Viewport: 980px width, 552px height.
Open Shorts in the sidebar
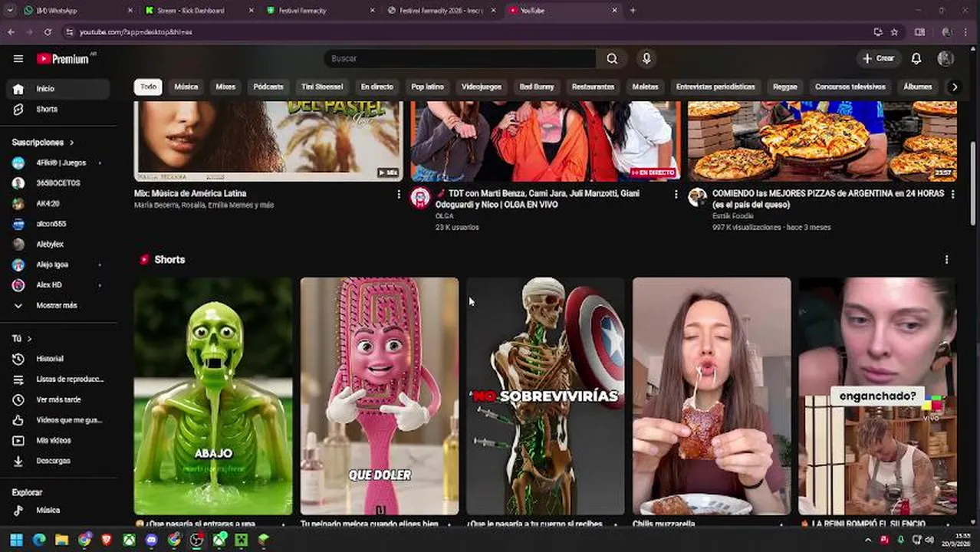click(58, 110)
